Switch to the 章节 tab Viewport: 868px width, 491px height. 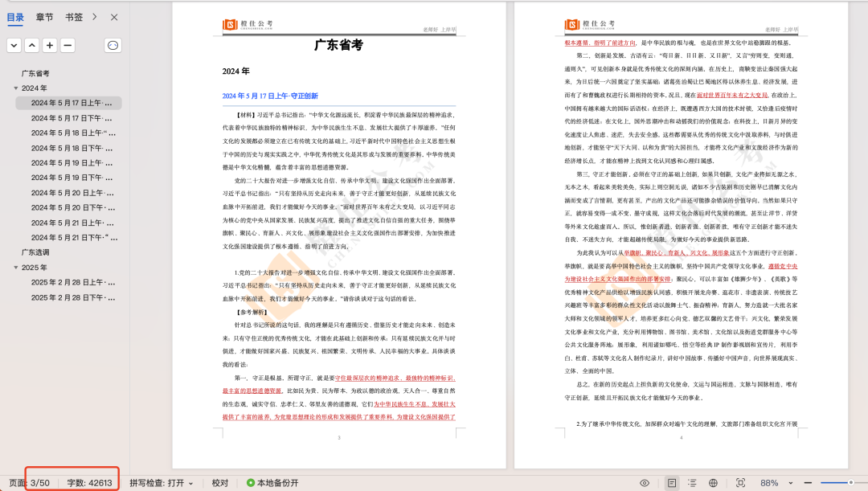(45, 17)
